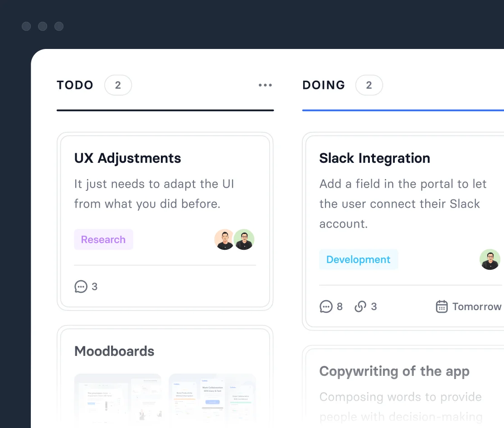Click the DOING column header
The image size is (504, 428).
point(324,85)
